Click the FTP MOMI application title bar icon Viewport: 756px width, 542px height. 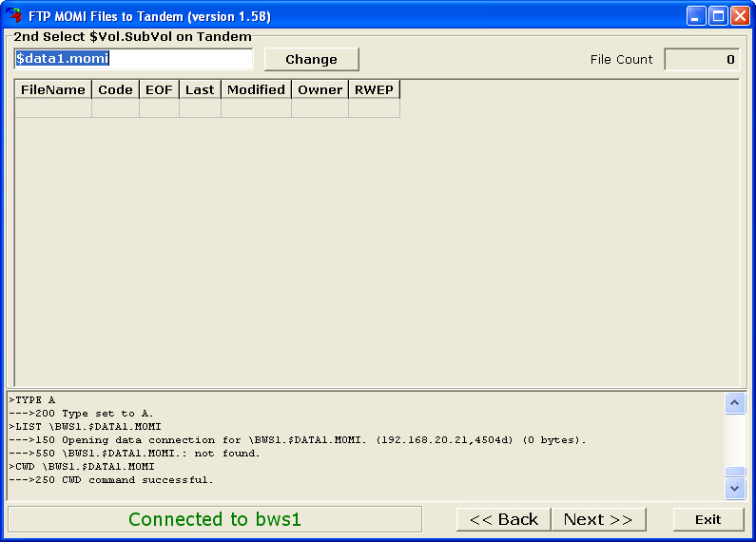(14, 16)
